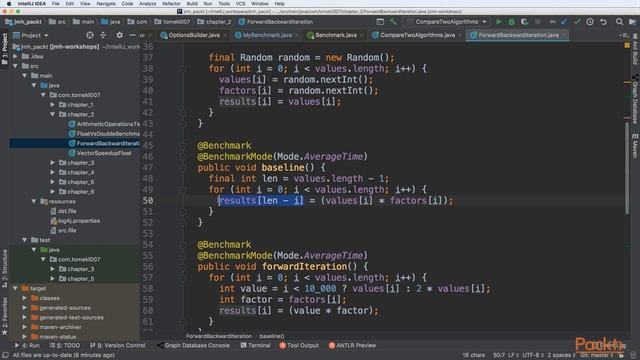Image resolution: width=640 pixels, height=360 pixels.
Task: Click ForwardBackwardIteration in the navigation breadcrumb
Action: coord(276,22)
